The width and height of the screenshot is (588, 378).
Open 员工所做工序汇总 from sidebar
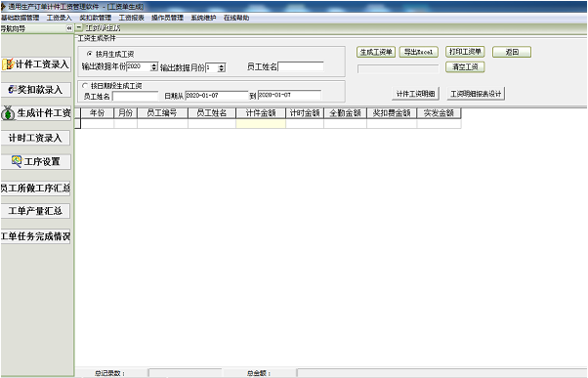coord(35,189)
